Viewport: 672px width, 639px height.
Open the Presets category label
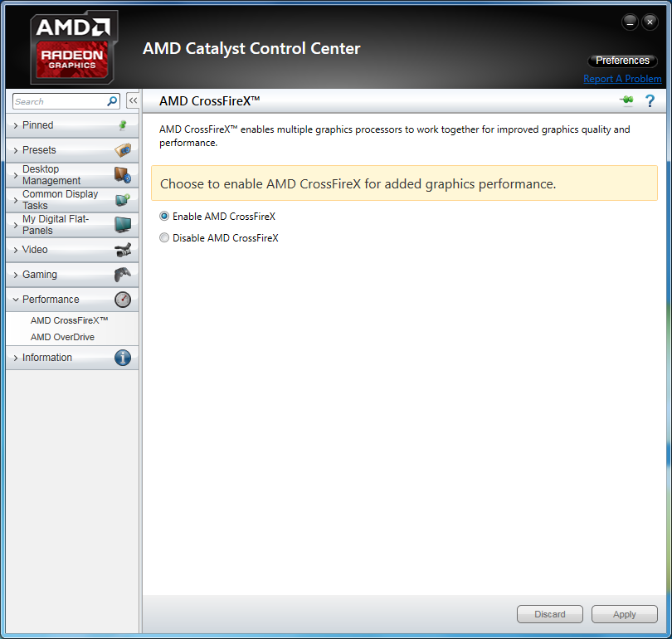(39, 150)
